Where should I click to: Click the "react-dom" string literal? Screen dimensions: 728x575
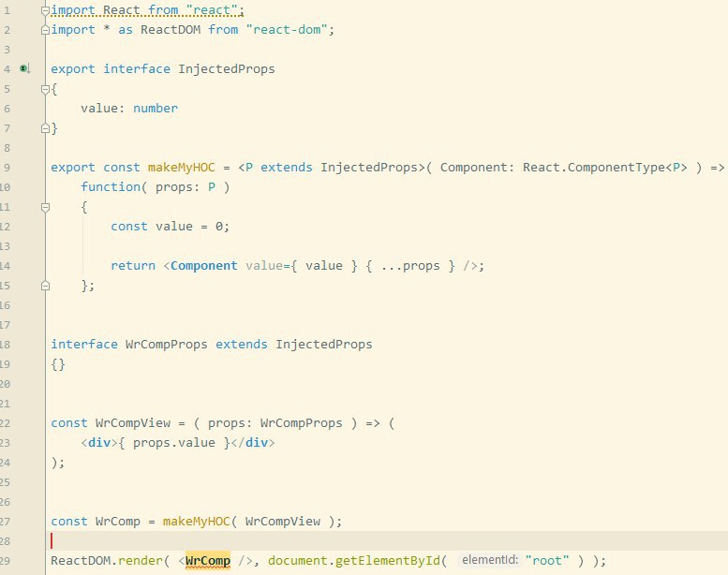pos(287,30)
